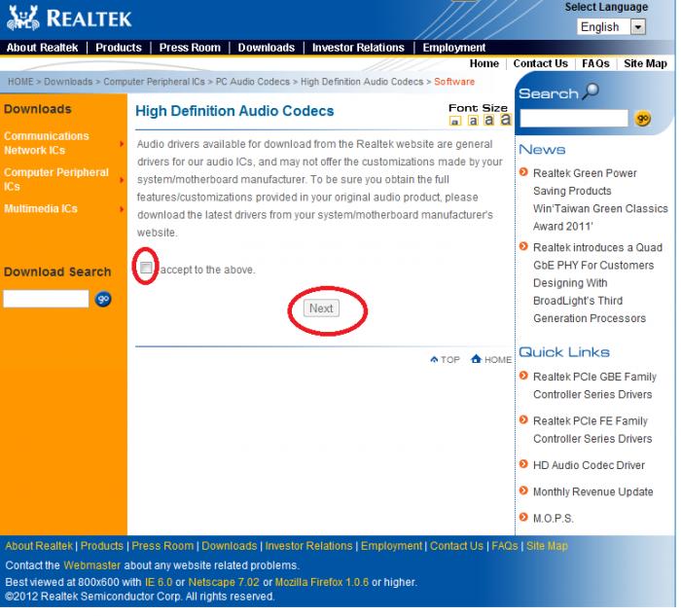Image resolution: width=681 pixels, height=616 pixels.
Task: Click the English language combo box
Action: pyautogui.click(x=612, y=27)
